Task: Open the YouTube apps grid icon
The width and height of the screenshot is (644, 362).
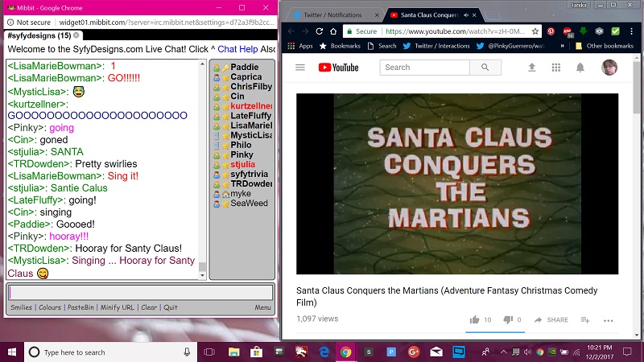Action: [556, 68]
